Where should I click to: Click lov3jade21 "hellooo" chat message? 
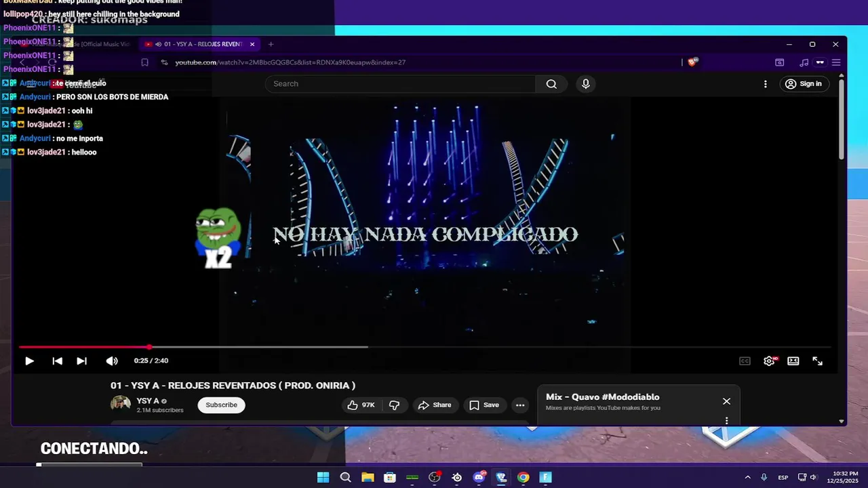(x=85, y=152)
